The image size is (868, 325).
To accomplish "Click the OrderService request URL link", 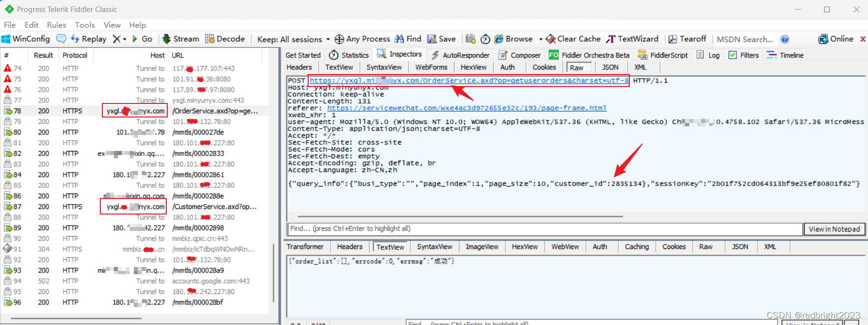I will (469, 80).
